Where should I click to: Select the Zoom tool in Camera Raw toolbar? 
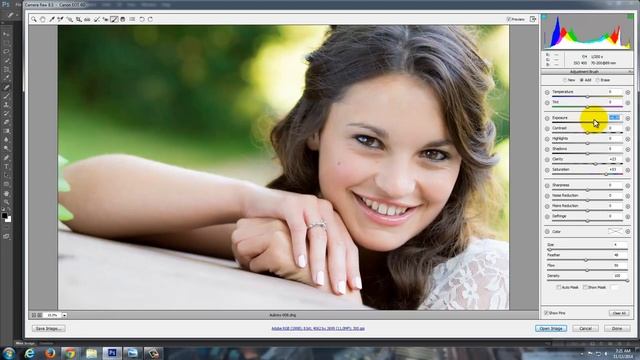click(33, 19)
